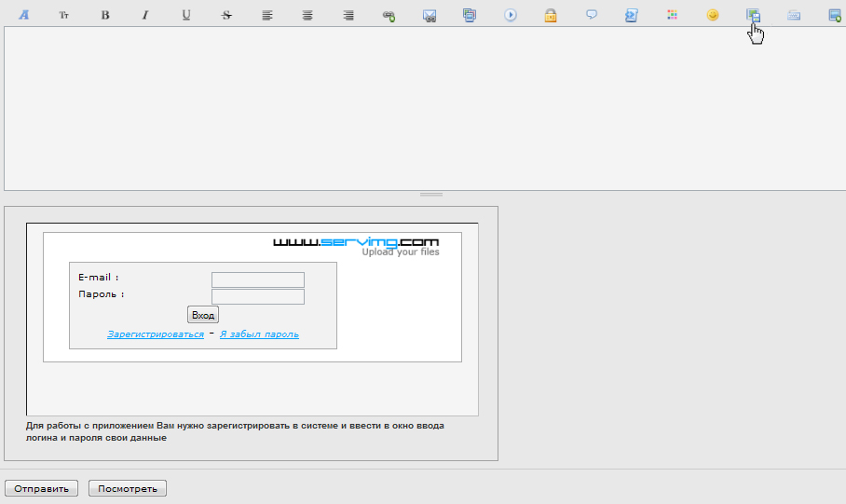
Task: Submit the post with Отправить button
Action: click(42, 488)
